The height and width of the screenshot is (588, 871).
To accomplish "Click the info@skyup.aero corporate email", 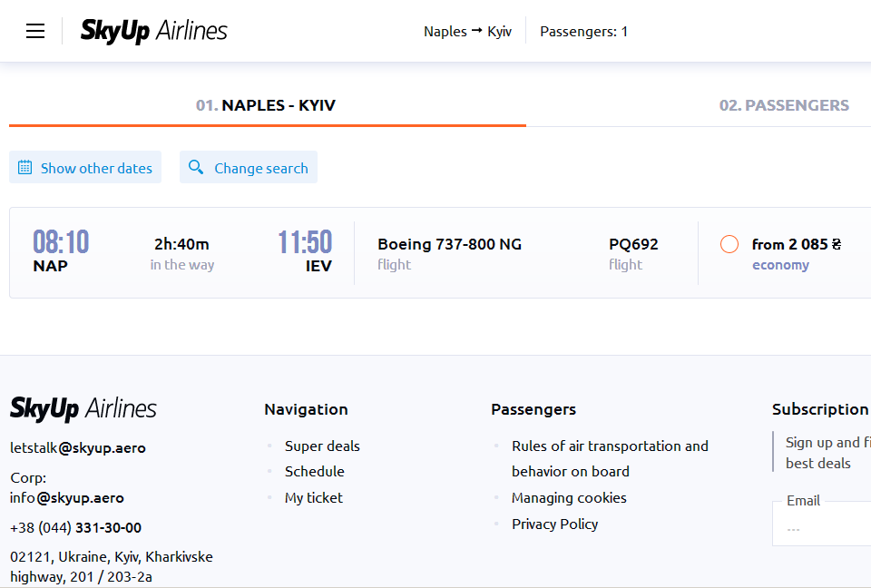I will coord(67,497).
